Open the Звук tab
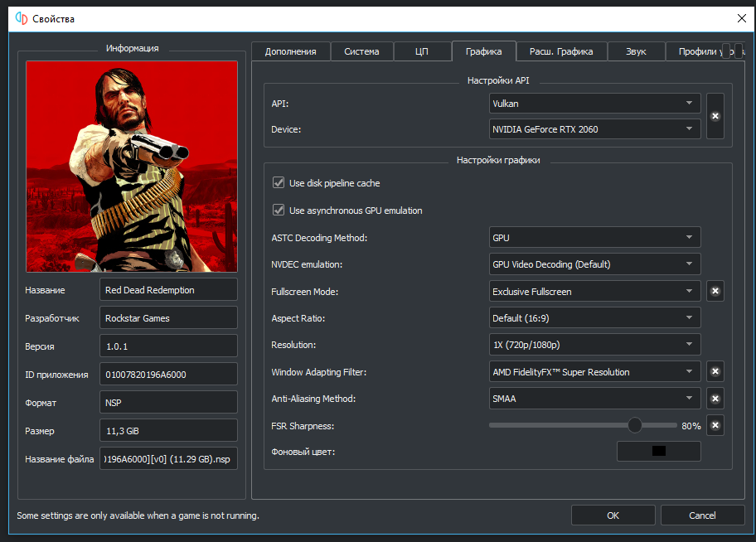This screenshot has height=542, width=756. coord(636,51)
